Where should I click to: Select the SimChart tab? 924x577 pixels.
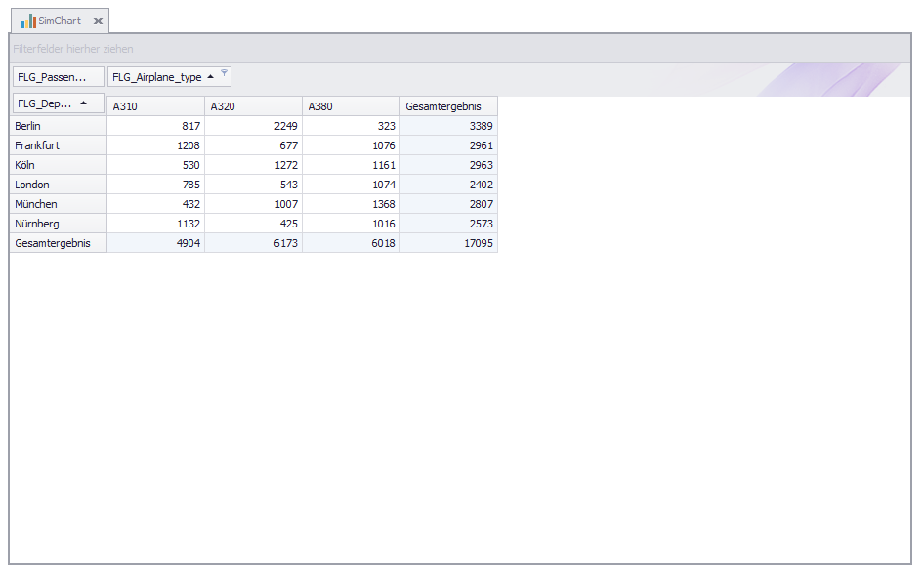pos(60,21)
